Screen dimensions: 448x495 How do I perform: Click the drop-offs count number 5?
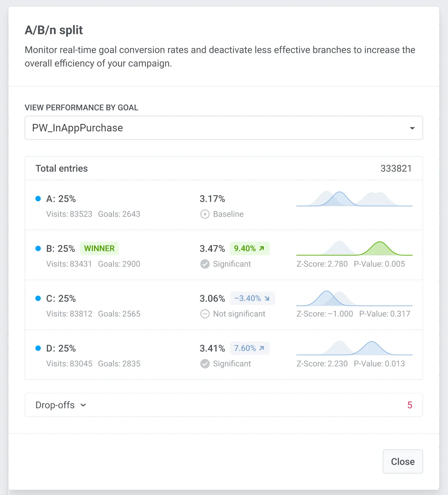click(x=410, y=405)
